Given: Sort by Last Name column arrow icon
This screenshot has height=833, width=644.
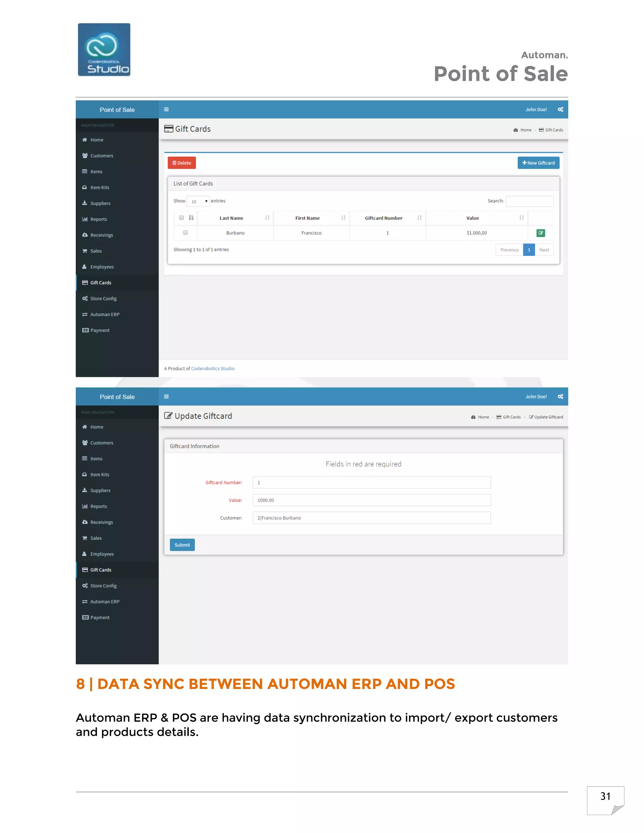Looking at the screenshot, I should pos(267,218).
